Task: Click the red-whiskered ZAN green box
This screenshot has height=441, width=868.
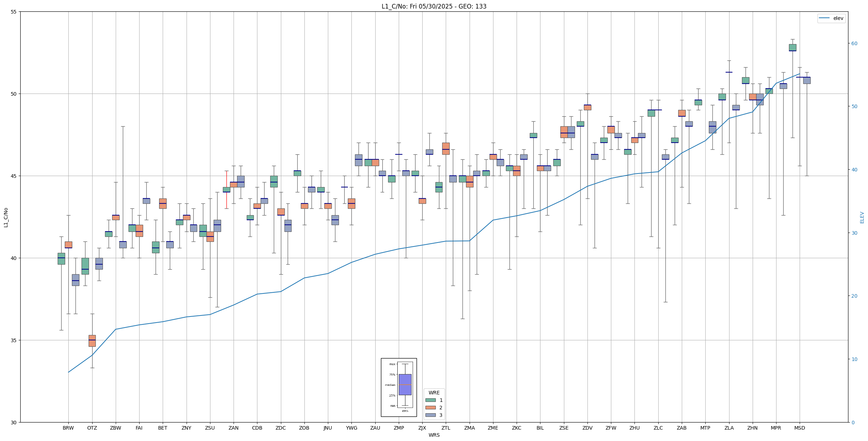Action: tap(226, 190)
